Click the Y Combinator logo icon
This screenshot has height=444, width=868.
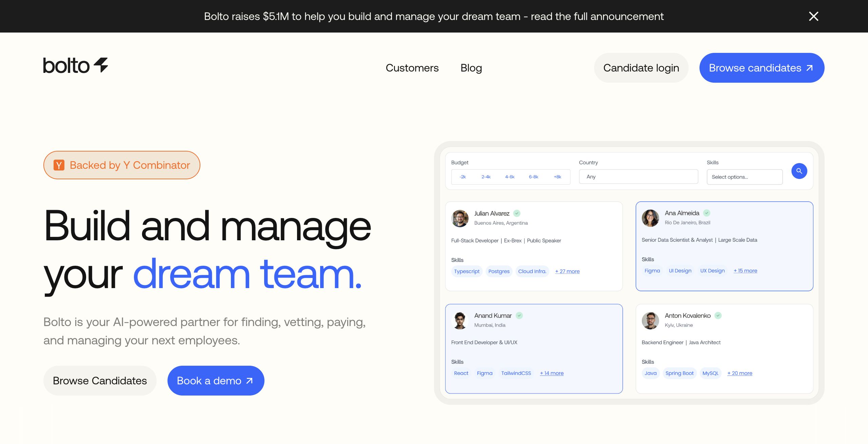(59, 165)
